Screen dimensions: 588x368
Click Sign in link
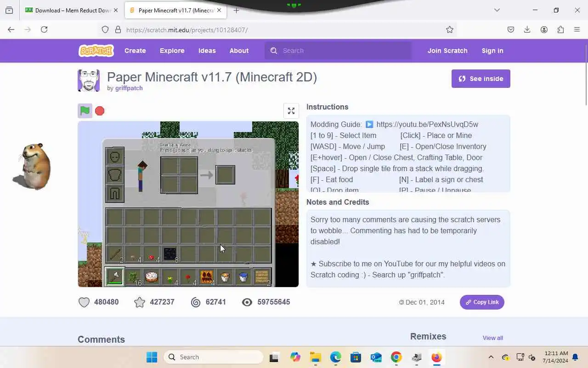[x=492, y=51]
